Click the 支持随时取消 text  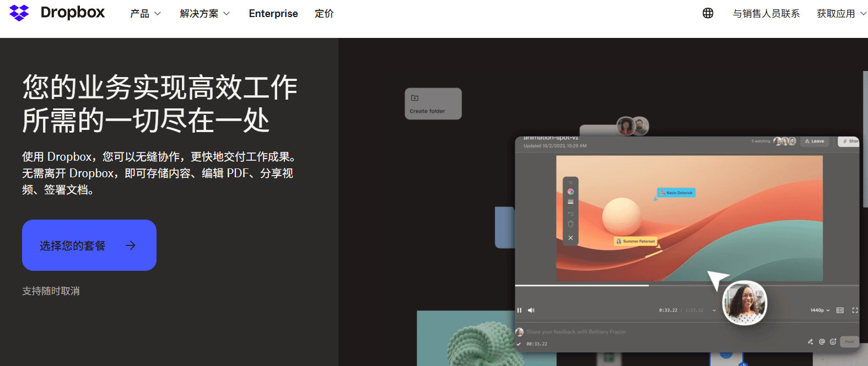click(x=51, y=291)
